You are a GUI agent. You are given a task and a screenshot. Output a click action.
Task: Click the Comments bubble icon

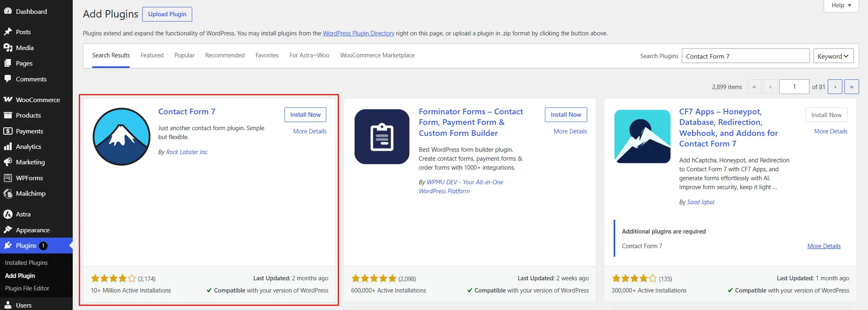click(8, 79)
